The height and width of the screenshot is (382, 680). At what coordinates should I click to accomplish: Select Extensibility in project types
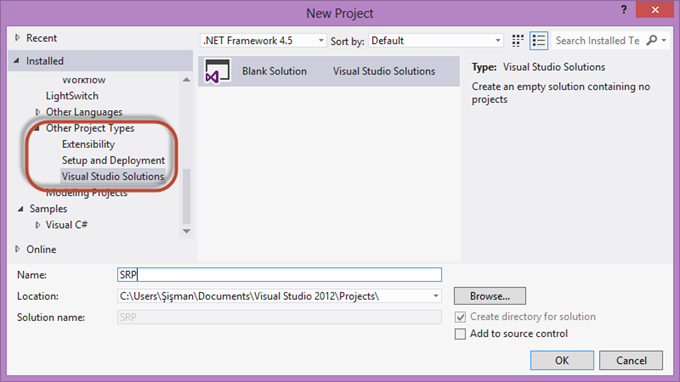pos(88,144)
